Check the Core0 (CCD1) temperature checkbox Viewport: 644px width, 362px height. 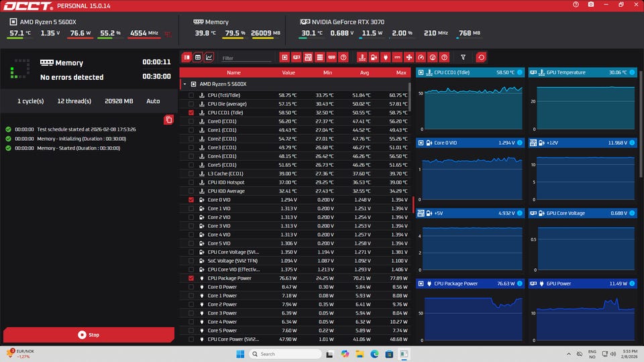tap(191, 121)
